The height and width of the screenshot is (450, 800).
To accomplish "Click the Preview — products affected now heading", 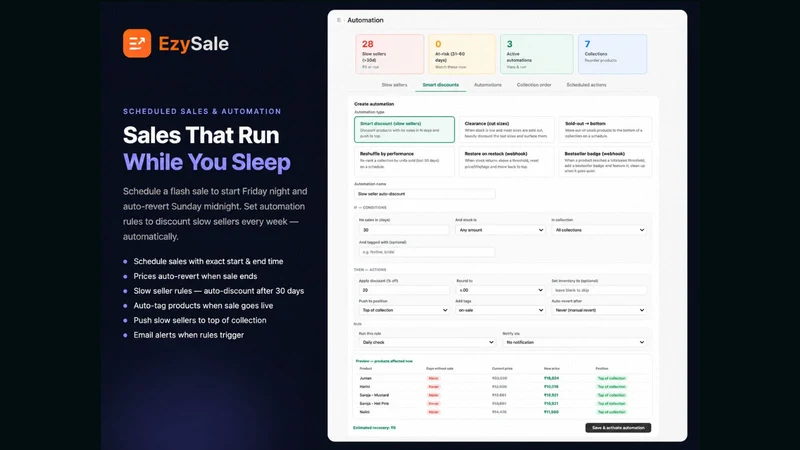I will (384, 361).
